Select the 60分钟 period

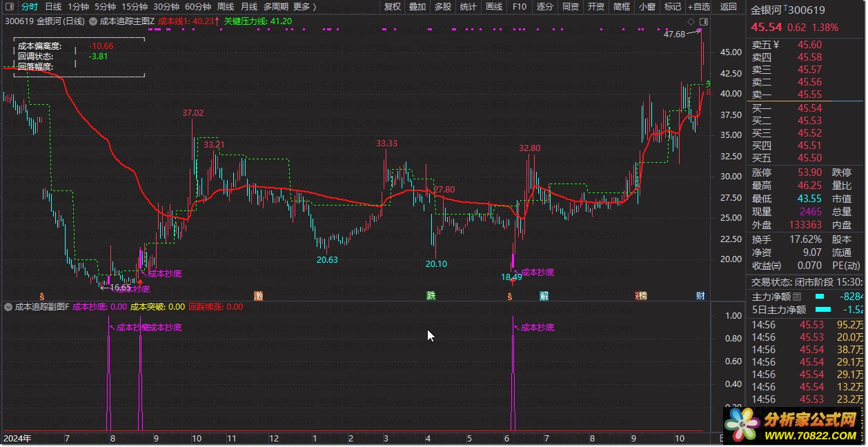[x=198, y=7]
